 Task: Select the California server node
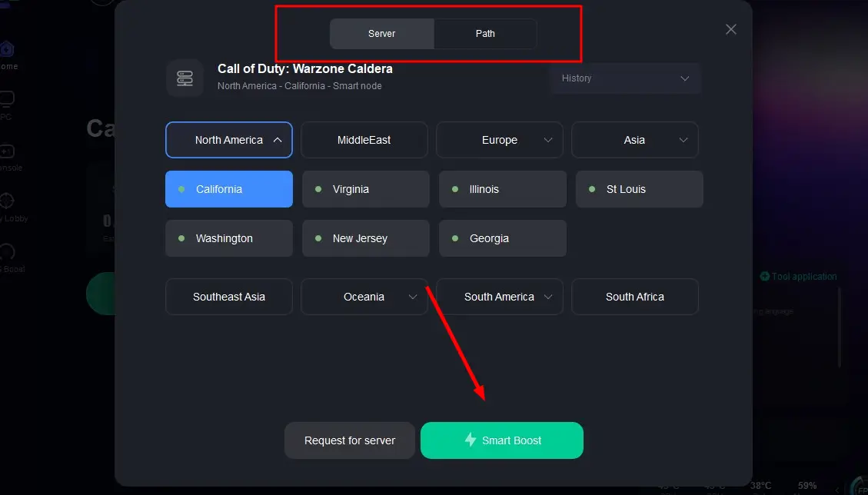(229, 189)
